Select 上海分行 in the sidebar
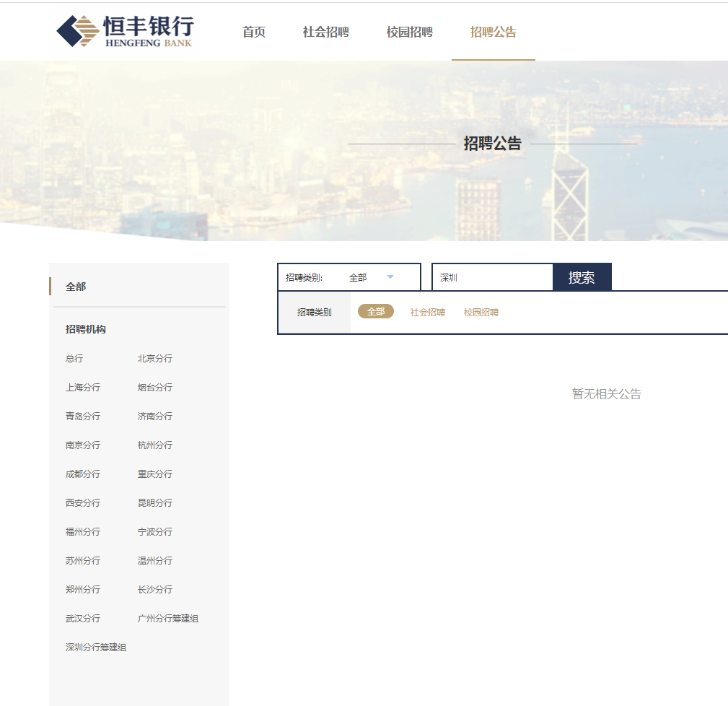Screen dimensions: 728x706 [83, 388]
